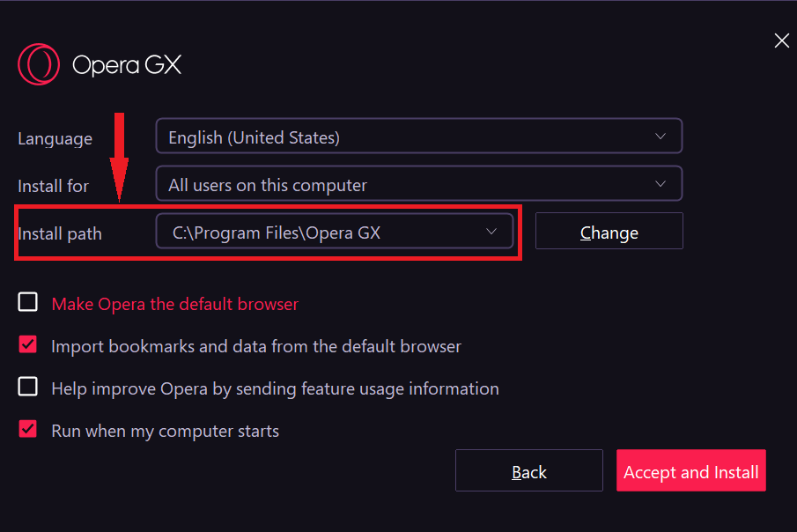Click the Install path label
This screenshot has width=797, height=532.
pos(60,234)
